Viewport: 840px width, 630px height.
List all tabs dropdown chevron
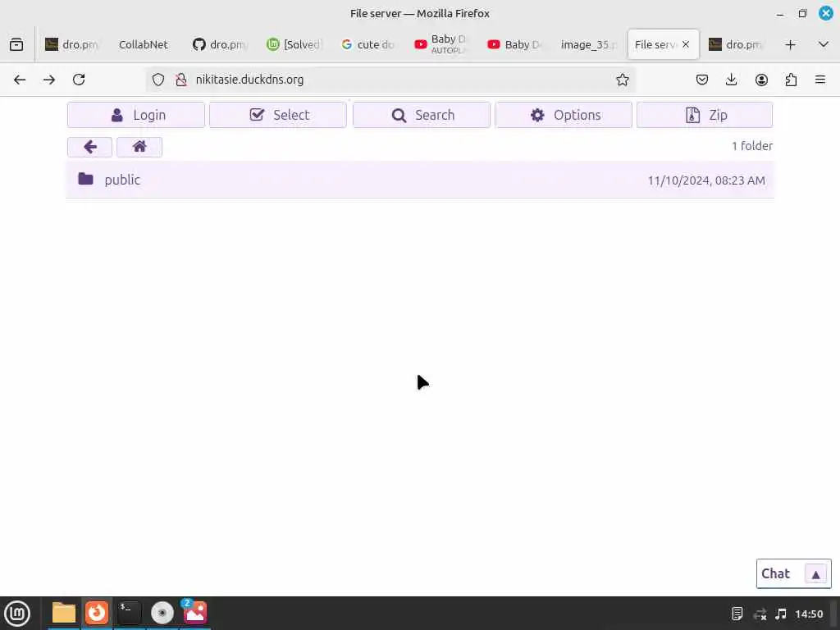pyautogui.click(x=824, y=44)
